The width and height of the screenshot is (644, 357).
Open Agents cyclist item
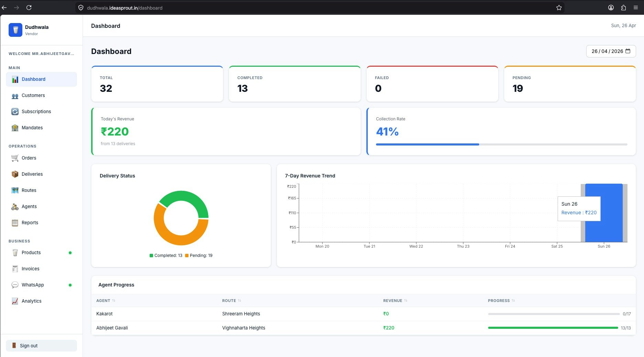pos(41,206)
